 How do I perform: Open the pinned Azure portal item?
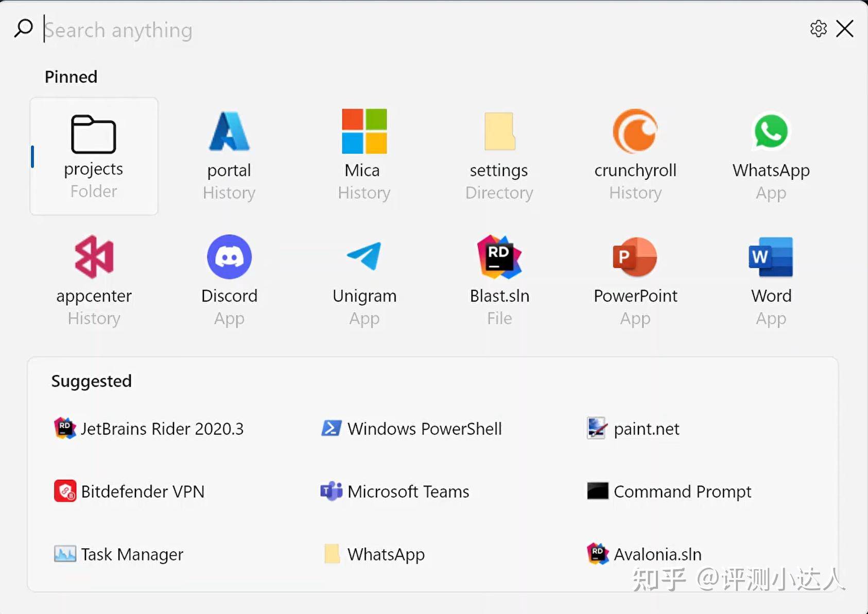point(229,156)
